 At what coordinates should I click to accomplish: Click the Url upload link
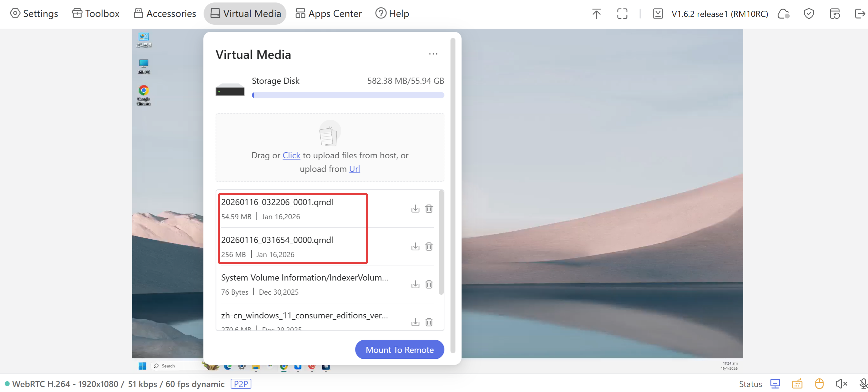(x=354, y=169)
